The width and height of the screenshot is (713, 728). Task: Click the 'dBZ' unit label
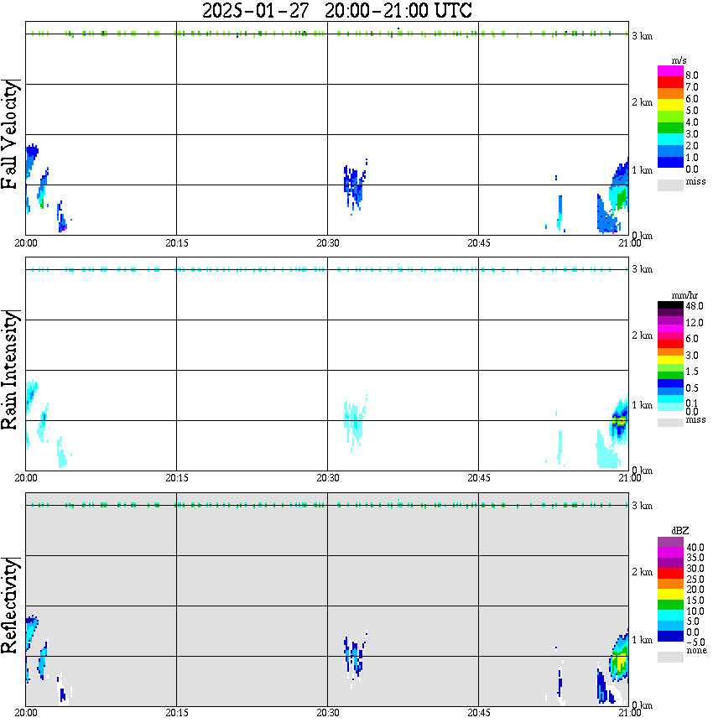[x=680, y=531]
